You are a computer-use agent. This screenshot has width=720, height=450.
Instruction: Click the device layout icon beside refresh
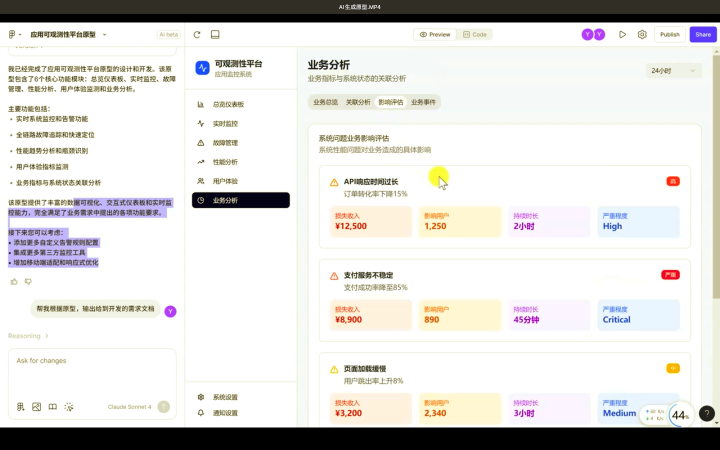[x=216, y=34]
